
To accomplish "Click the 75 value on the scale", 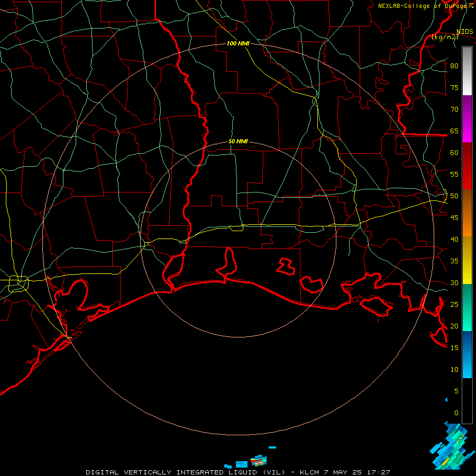I will tap(454, 87).
